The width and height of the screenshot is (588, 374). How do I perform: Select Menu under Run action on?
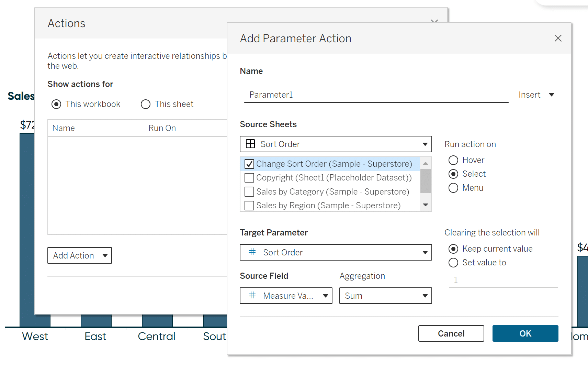(453, 188)
